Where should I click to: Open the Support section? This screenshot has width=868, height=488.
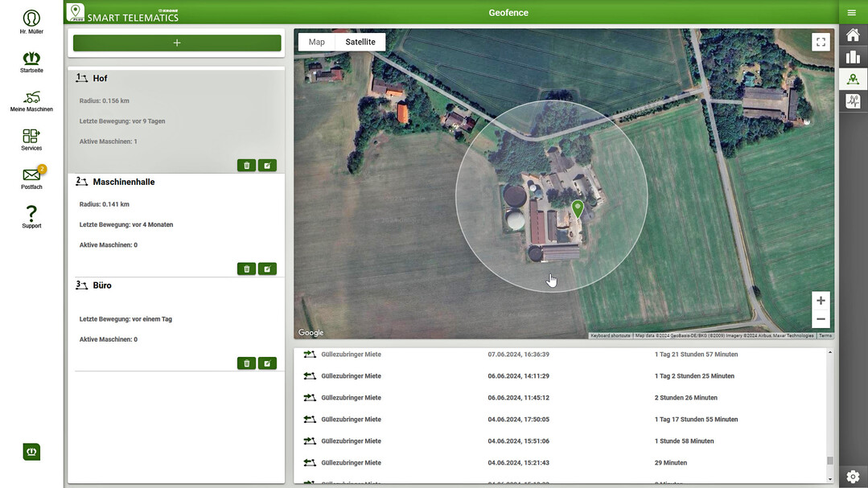31,215
